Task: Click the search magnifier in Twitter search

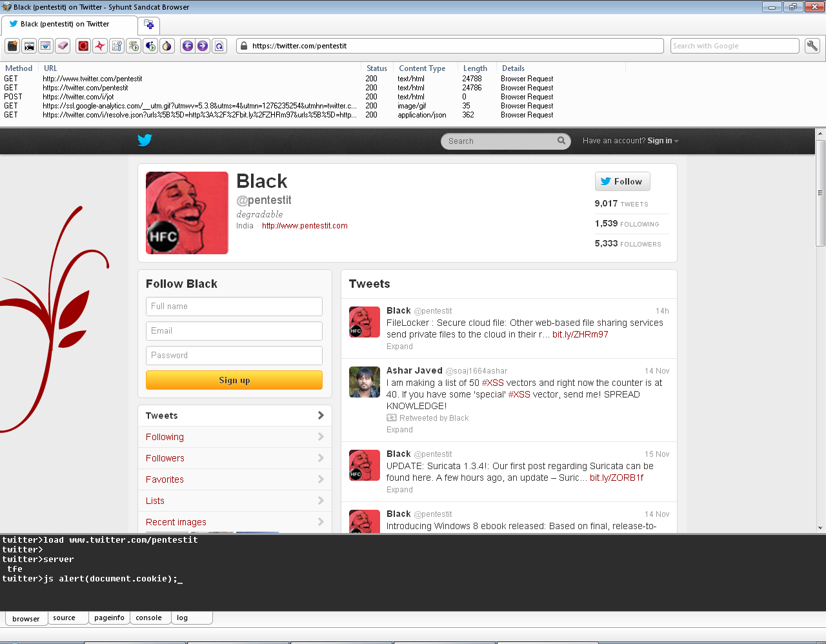Action: tap(561, 141)
